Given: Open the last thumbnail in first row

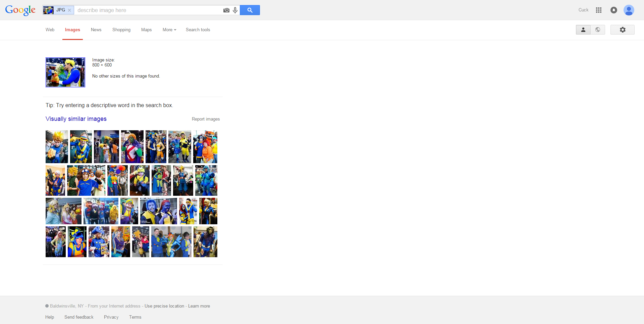Looking at the screenshot, I should (205, 147).
